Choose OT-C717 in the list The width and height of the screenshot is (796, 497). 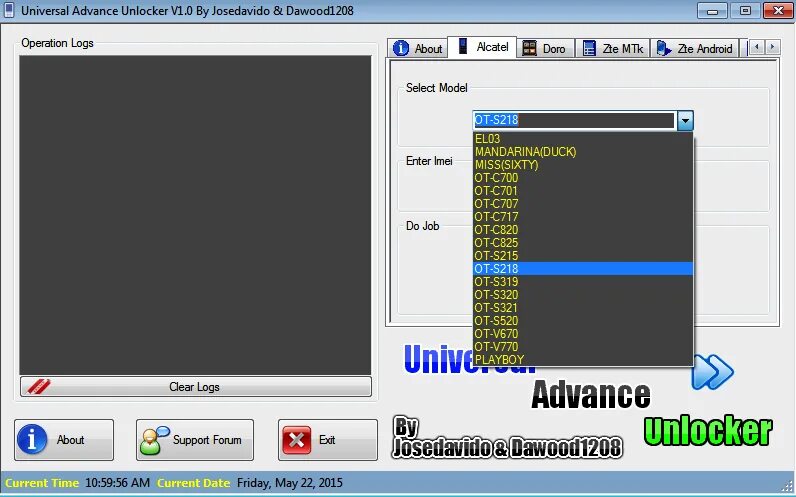[583, 217]
